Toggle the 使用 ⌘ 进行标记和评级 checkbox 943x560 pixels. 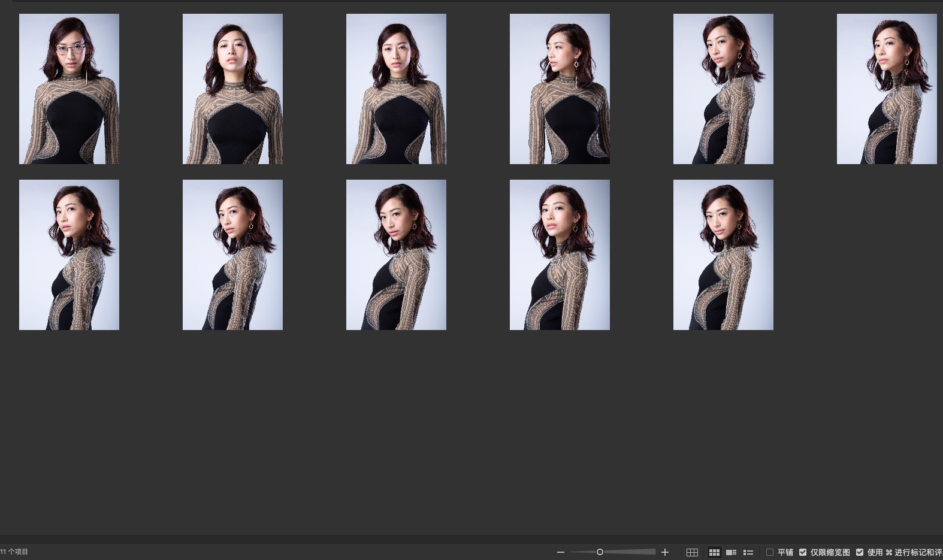[860, 552]
